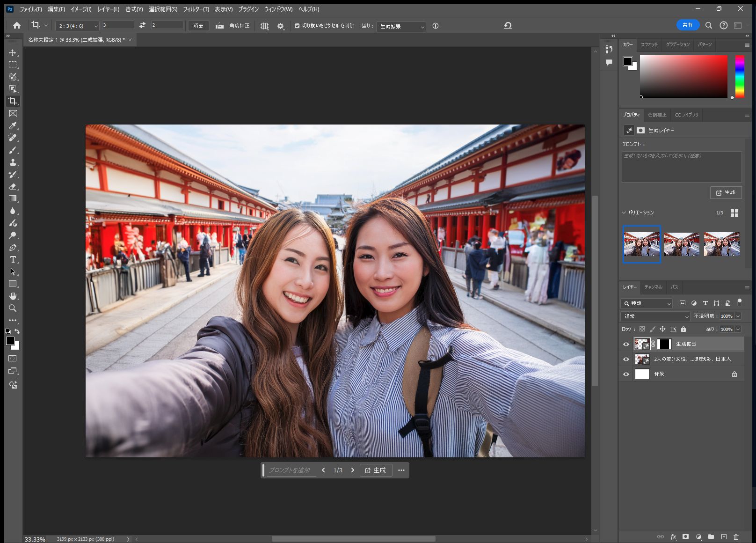Toggle visibility of the 生成拡張 layer
Screen dimensions: 756x543
pos(626,344)
